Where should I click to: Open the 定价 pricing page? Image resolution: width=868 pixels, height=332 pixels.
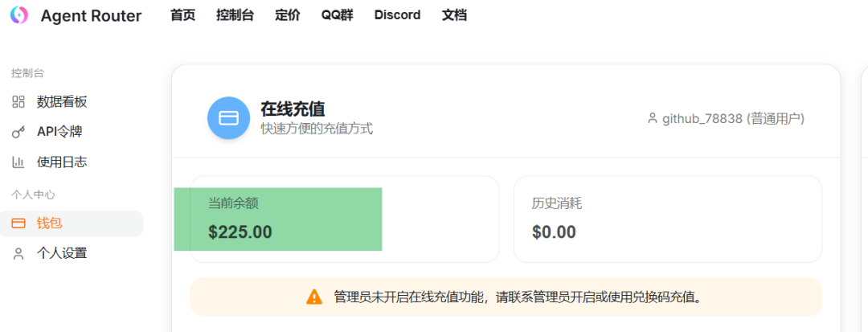point(287,15)
